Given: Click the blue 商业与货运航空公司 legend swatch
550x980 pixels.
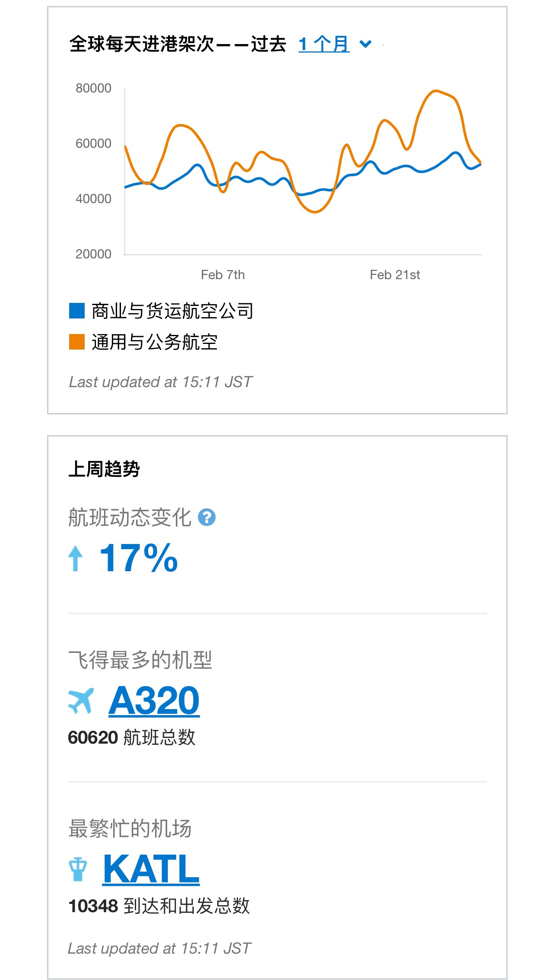Looking at the screenshot, I should [x=77, y=311].
